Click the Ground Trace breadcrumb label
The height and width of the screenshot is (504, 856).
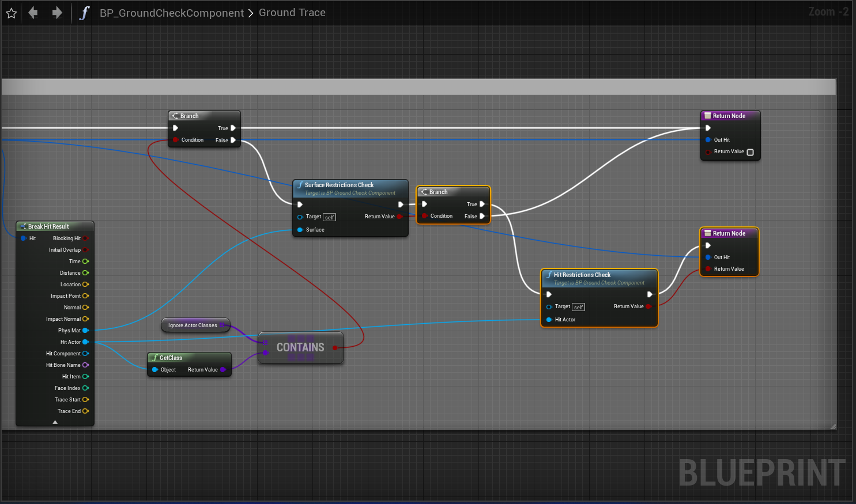tap(292, 13)
